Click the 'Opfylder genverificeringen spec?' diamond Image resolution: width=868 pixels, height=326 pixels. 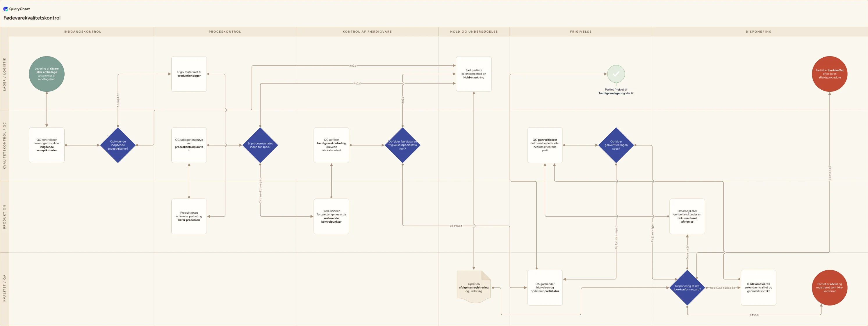coord(616,145)
